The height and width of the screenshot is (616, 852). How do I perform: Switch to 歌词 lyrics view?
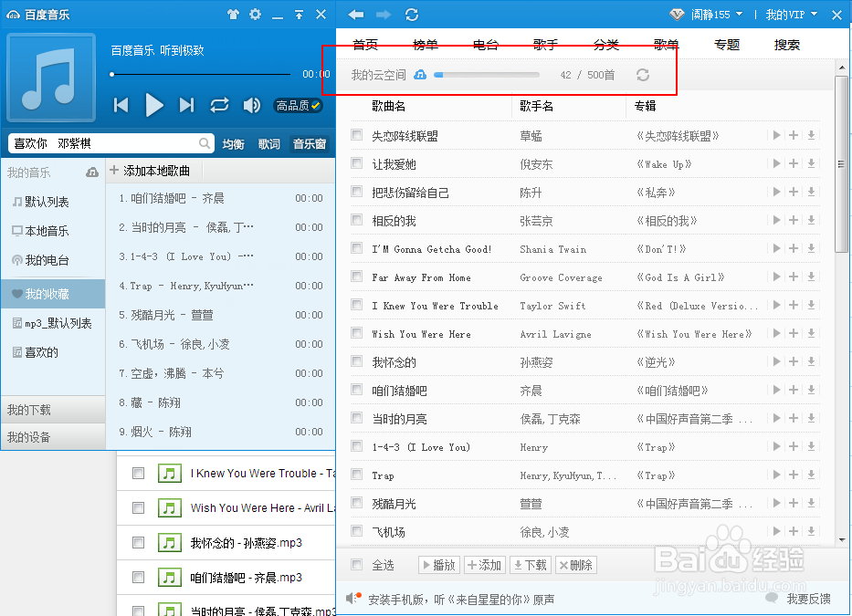coord(269,144)
